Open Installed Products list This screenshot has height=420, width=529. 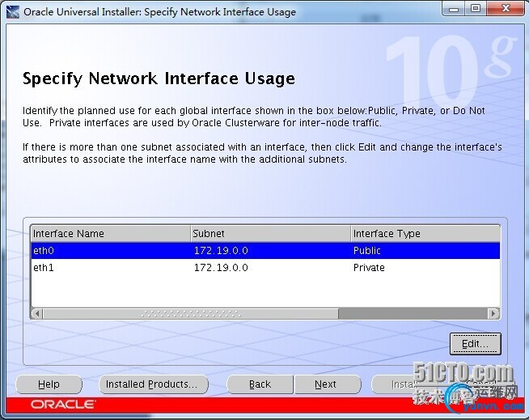point(154,384)
